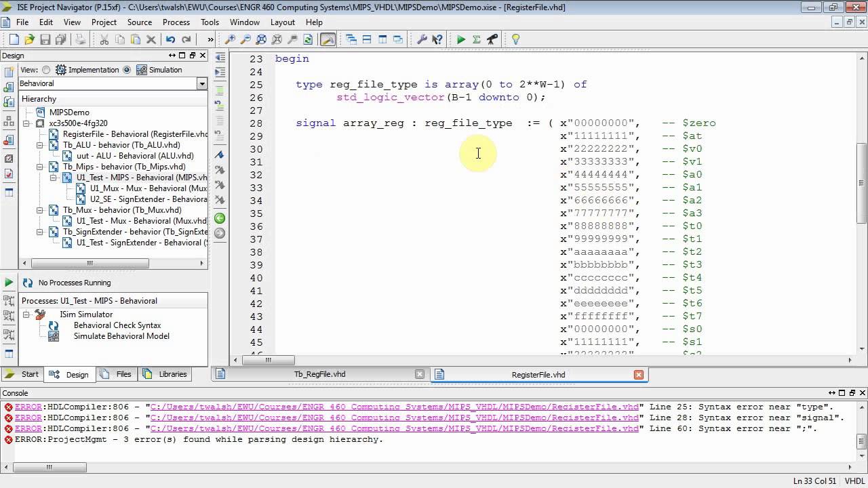Open the File menu

pyautogui.click(x=22, y=22)
